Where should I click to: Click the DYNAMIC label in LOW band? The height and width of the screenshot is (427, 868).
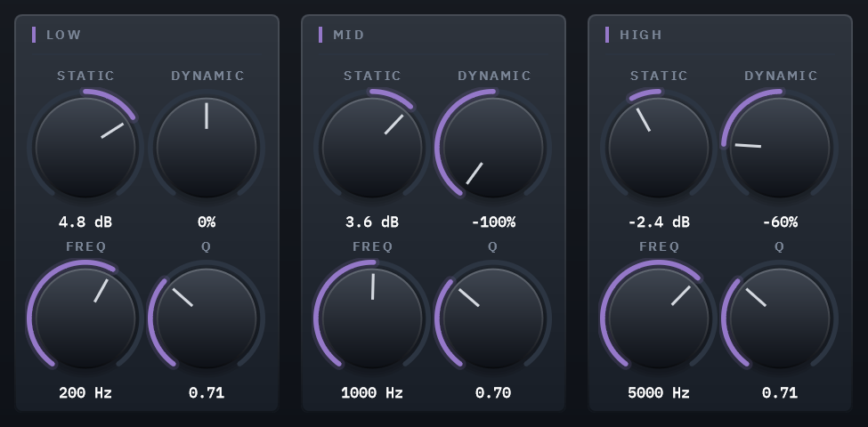[207, 76]
